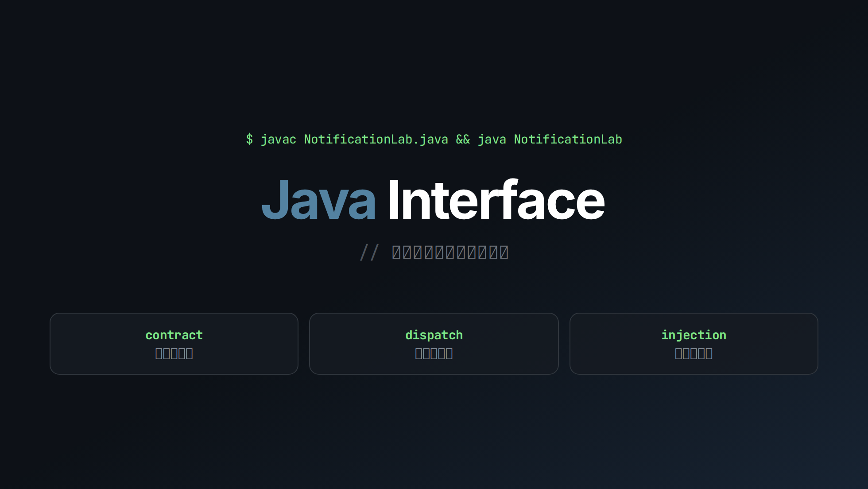Image resolution: width=868 pixels, height=489 pixels.
Task: Click the comment subtitle starting with //
Action: [434, 252]
